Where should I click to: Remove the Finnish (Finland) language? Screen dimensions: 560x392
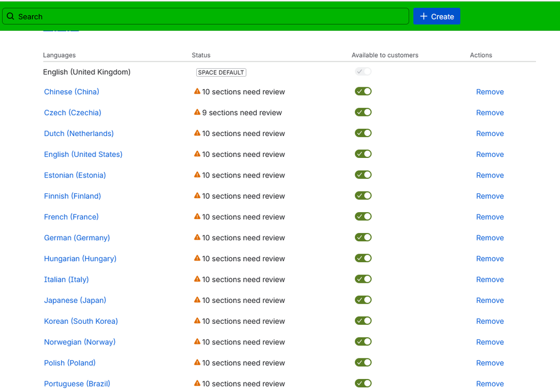click(x=490, y=196)
